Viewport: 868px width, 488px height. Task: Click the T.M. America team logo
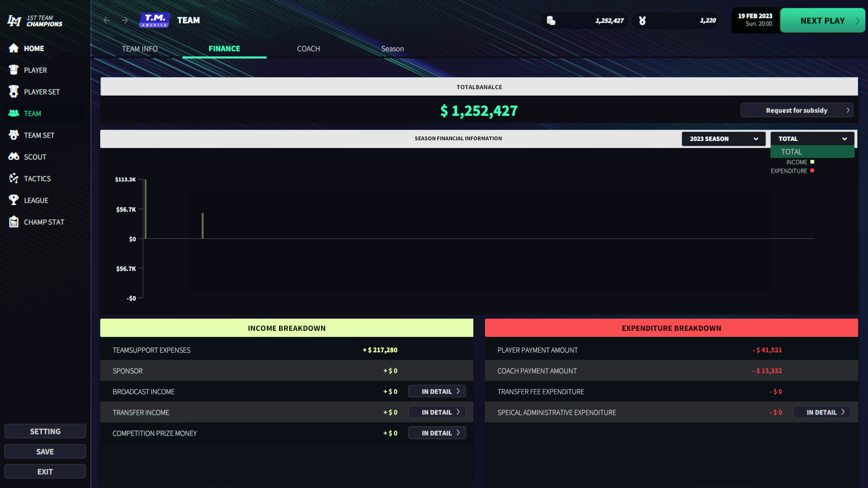[154, 20]
